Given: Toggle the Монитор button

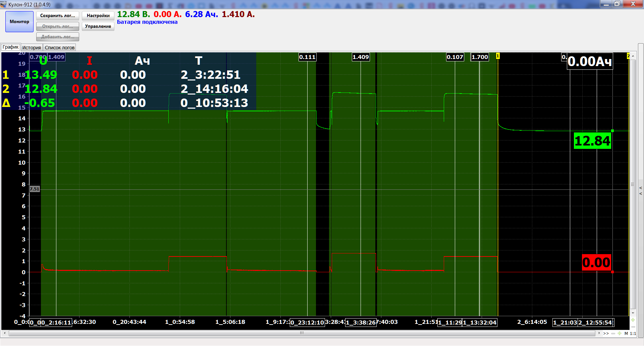Looking at the screenshot, I should [19, 22].
